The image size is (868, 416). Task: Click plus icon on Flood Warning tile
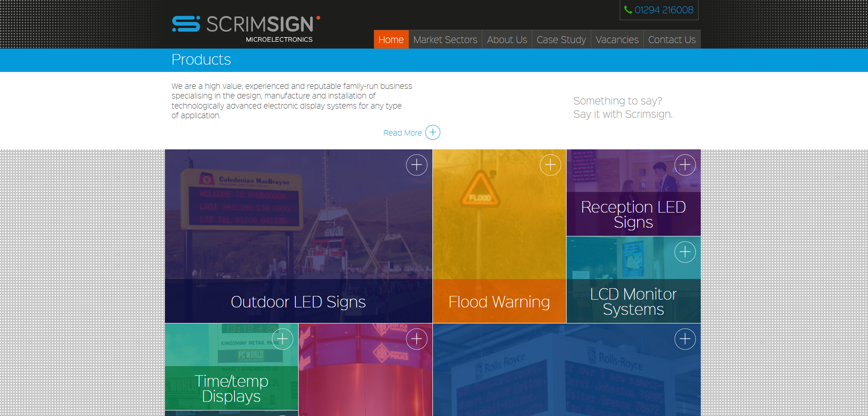click(550, 165)
